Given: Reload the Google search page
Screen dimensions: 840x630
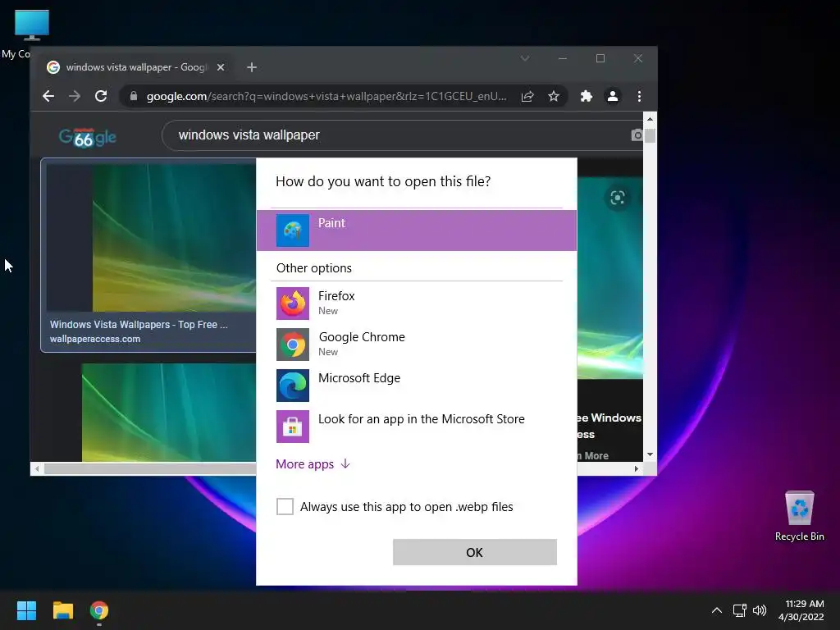Looking at the screenshot, I should 101,96.
